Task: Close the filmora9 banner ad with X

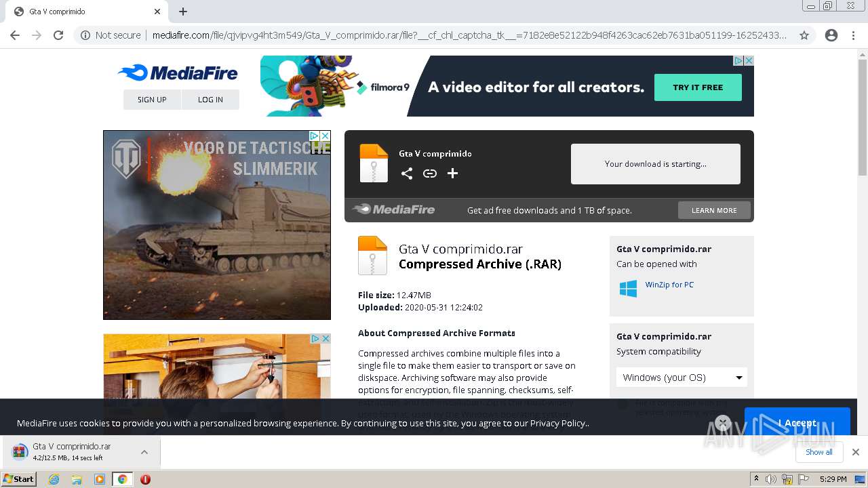Action: pos(749,60)
